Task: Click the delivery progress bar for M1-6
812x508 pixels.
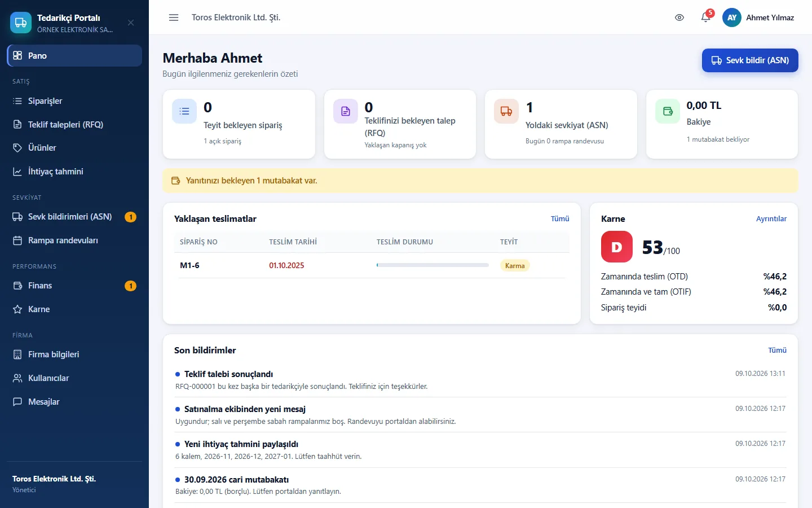Action: coord(433,265)
